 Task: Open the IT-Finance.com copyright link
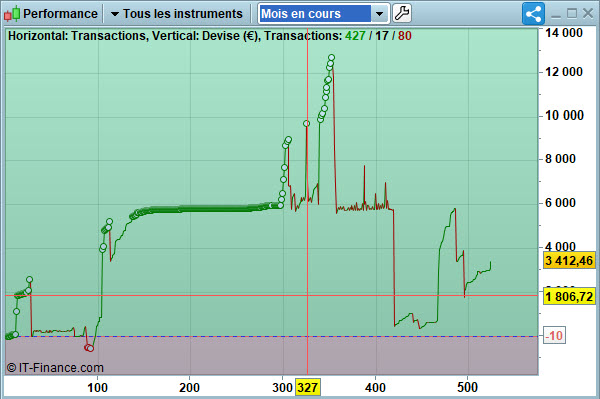pos(55,368)
